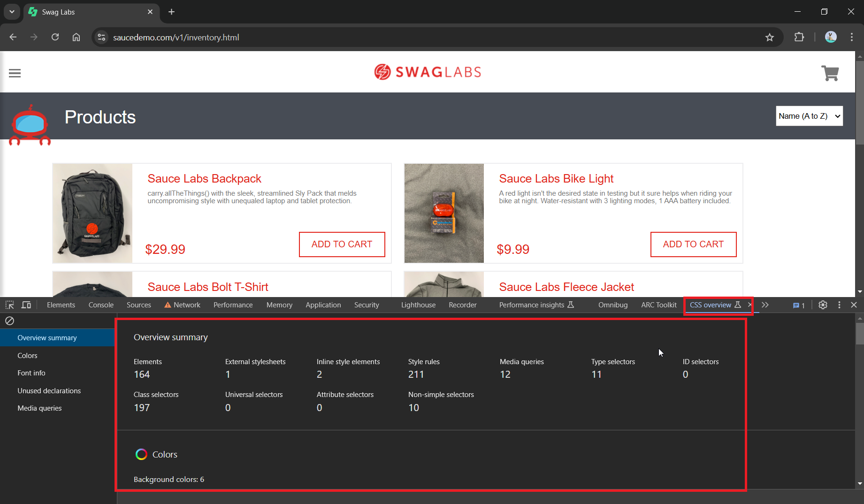Click the view site information icon
Image resolution: width=864 pixels, height=504 pixels.
101,38
